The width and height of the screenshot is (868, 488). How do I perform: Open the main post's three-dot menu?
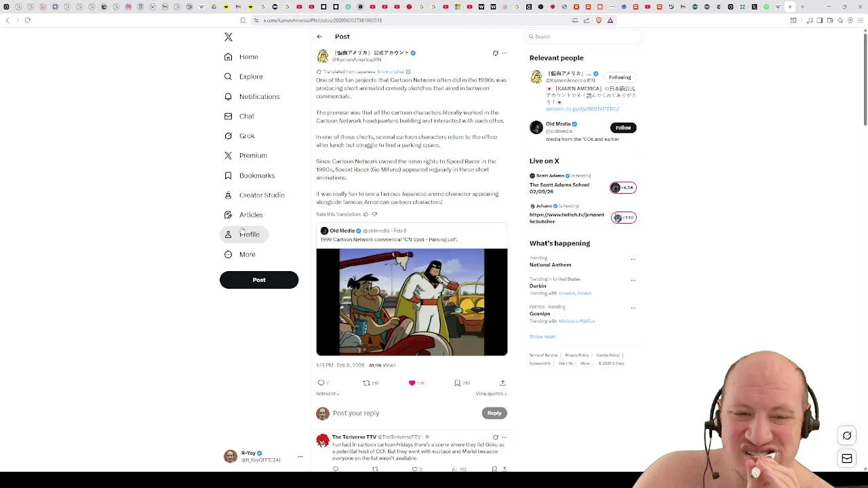pyautogui.click(x=505, y=53)
